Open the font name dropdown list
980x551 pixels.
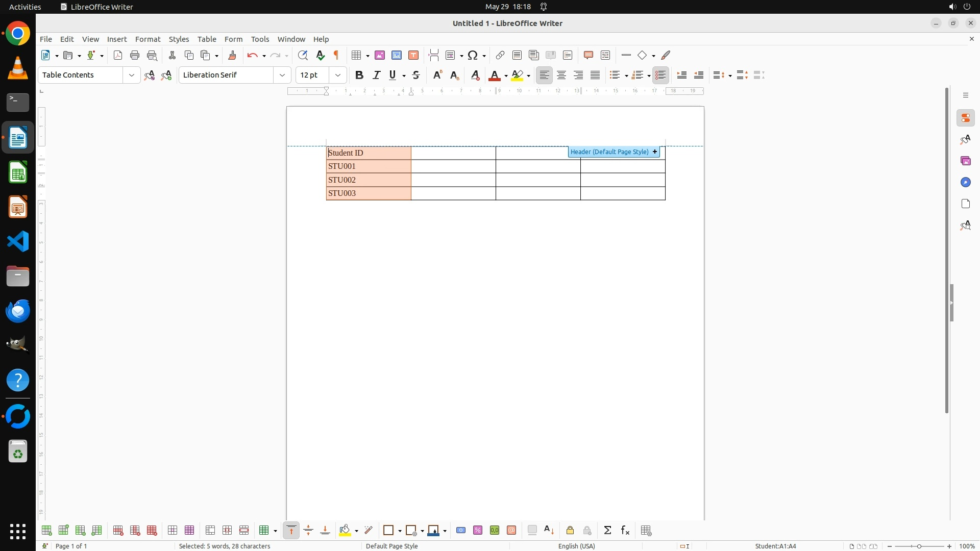coord(282,76)
